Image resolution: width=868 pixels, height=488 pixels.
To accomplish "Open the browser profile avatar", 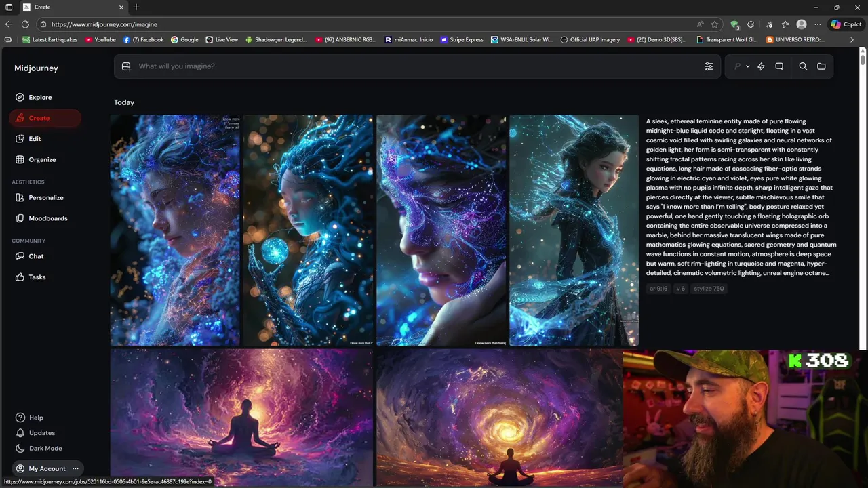I will [802, 24].
